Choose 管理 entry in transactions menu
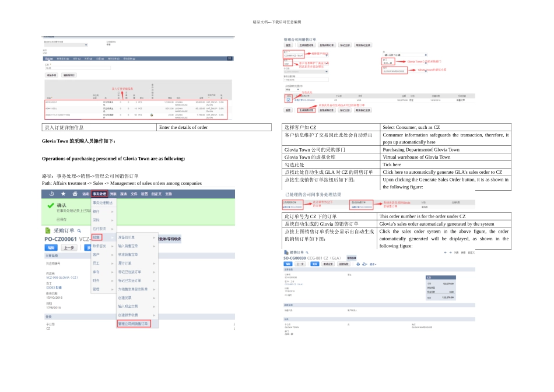The height and width of the screenshot is (392, 554). pos(103,289)
